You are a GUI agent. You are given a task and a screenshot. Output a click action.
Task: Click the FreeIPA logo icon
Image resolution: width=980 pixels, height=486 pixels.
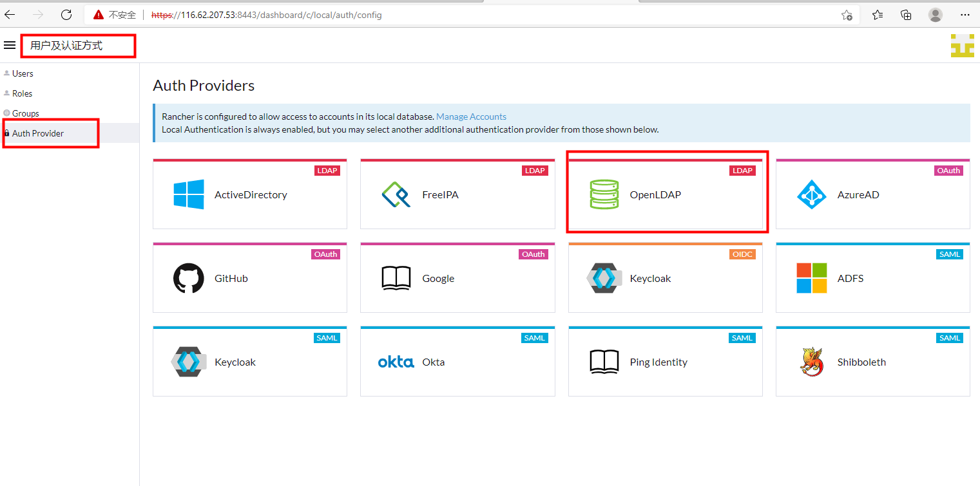point(396,194)
